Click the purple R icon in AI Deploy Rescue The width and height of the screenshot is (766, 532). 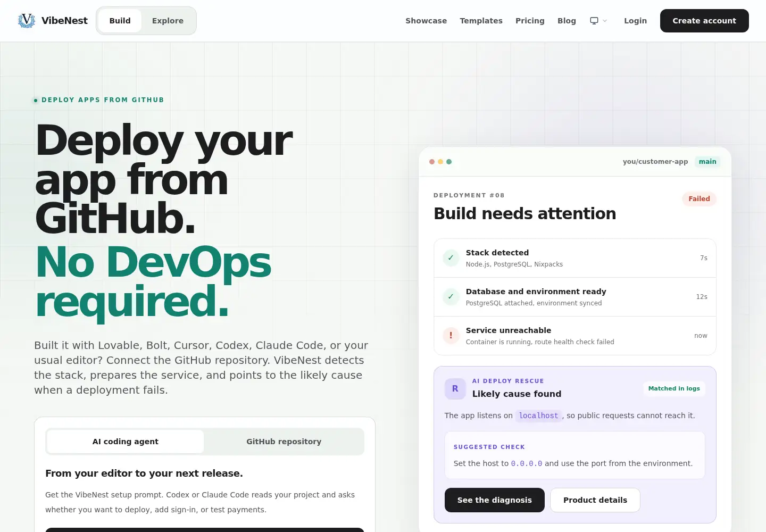pyautogui.click(x=455, y=389)
